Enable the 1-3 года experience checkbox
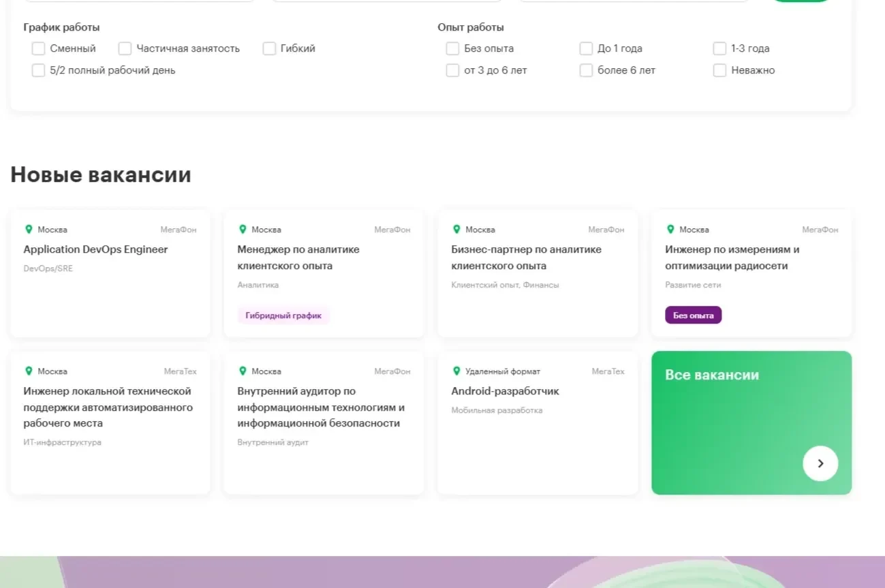The image size is (885, 588). [719, 48]
